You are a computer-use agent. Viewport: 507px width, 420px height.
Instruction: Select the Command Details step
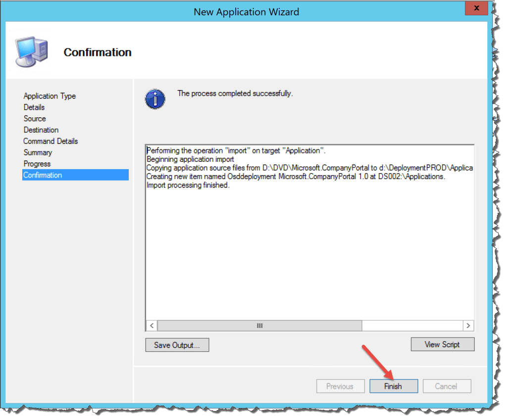point(51,141)
